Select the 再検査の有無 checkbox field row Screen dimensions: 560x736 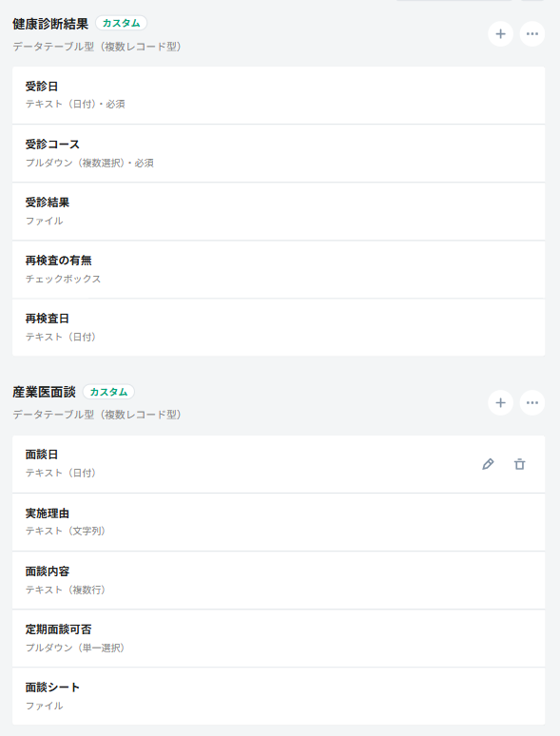click(x=279, y=269)
